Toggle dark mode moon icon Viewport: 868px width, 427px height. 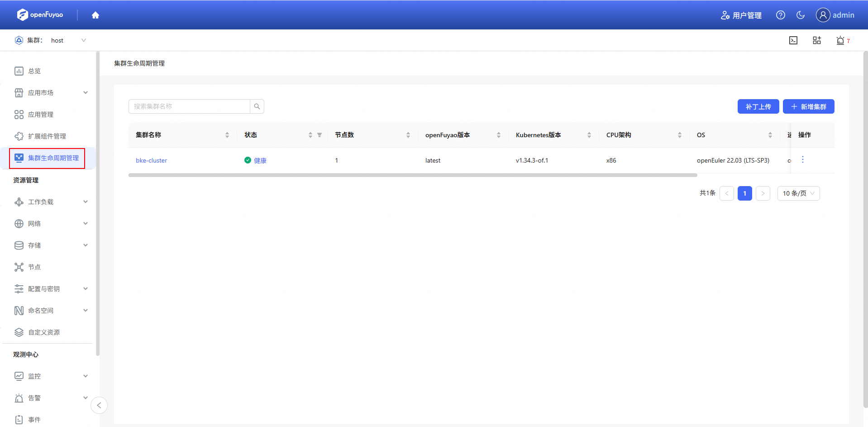point(800,15)
